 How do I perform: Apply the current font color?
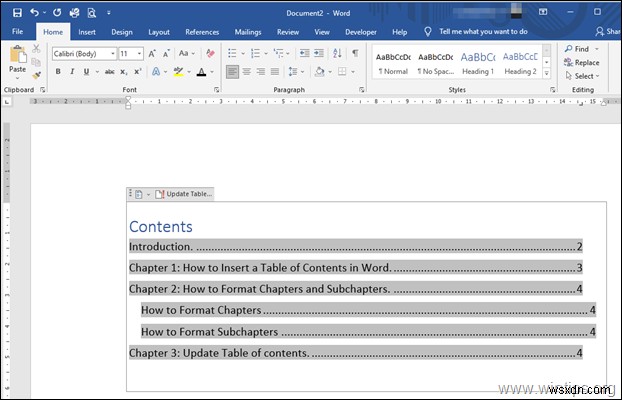[x=202, y=72]
